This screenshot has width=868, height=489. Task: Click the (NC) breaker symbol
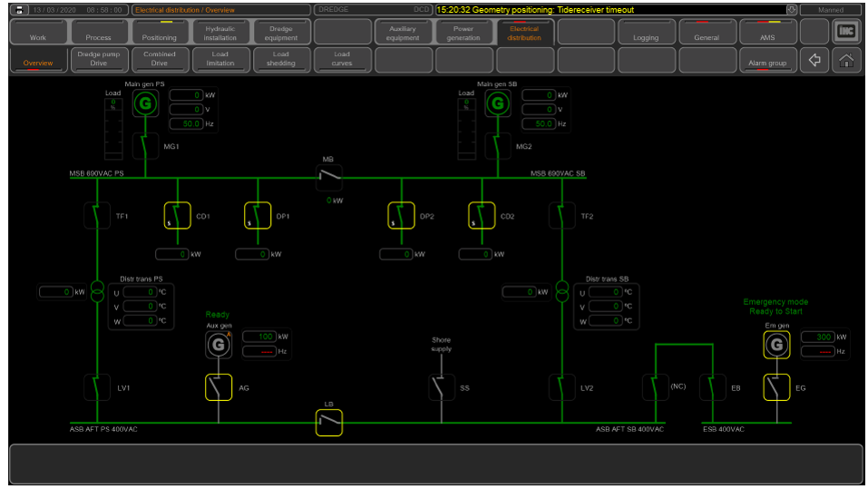[656, 387]
